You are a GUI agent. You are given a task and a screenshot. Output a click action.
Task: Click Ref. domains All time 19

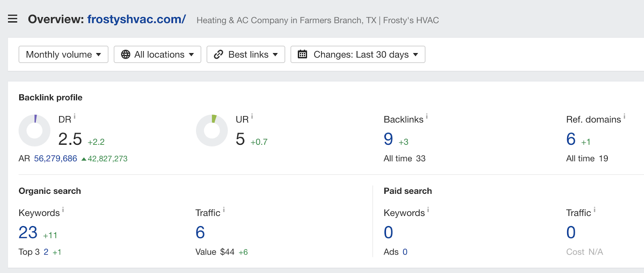[x=587, y=158]
